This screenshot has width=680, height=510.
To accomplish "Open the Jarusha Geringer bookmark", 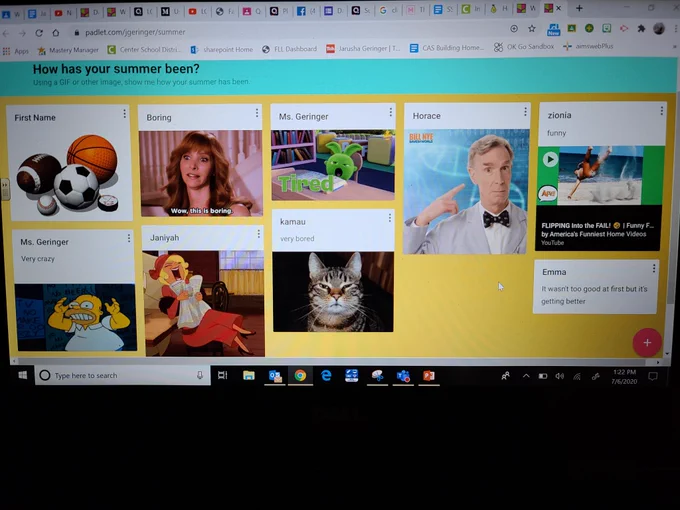I will (x=363, y=49).
